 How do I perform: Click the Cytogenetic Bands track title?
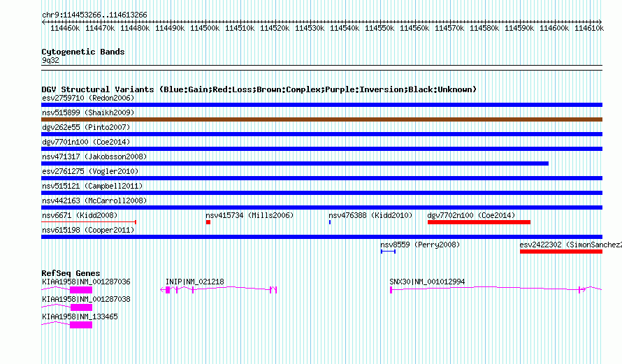point(83,52)
